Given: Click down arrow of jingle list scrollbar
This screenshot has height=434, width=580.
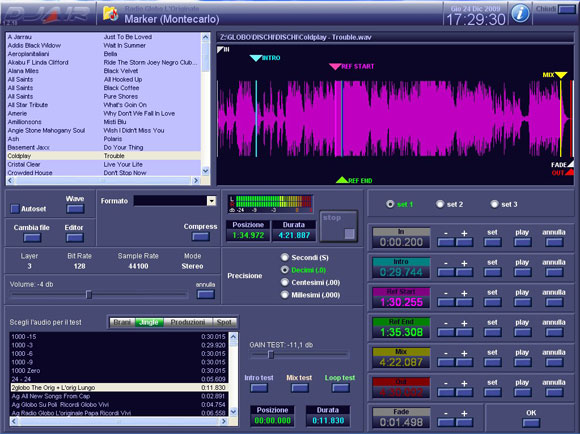Looking at the screenshot, I should click(x=233, y=411).
